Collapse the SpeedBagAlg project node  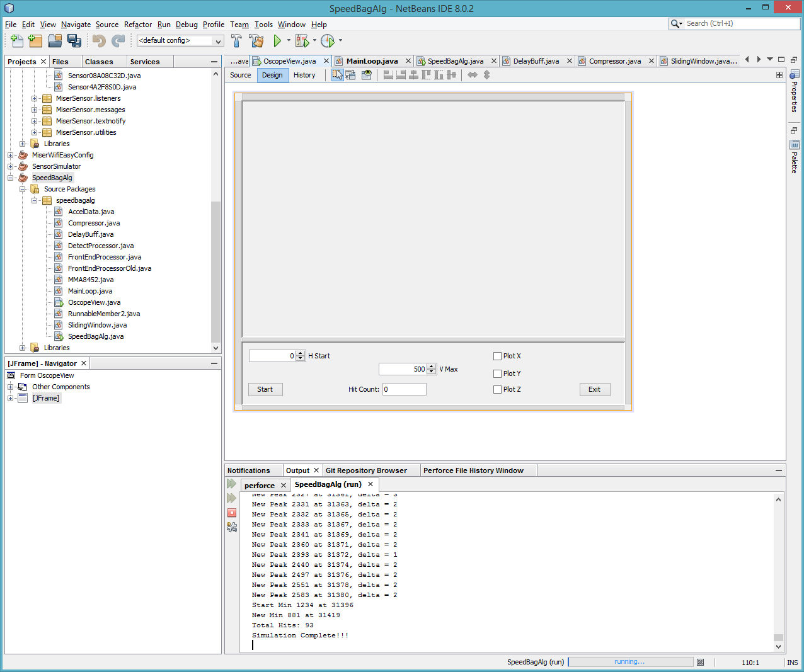point(10,178)
